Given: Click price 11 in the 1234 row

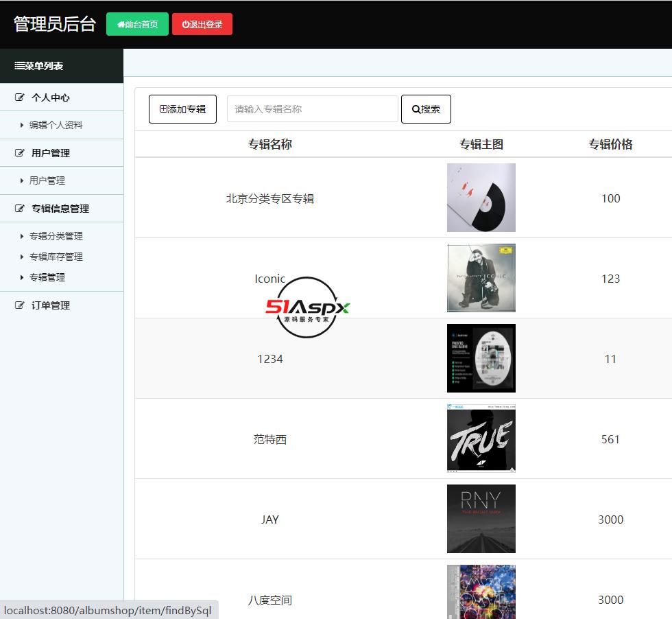Looking at the screenshot, I should pos(611,359).
